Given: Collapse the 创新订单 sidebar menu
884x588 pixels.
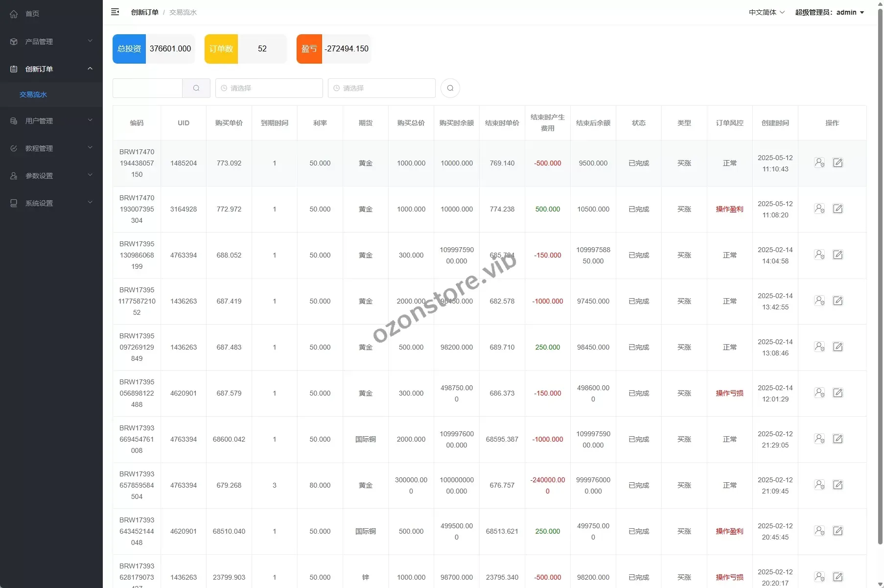Looking at the screenshot, I should click(51, 69).
